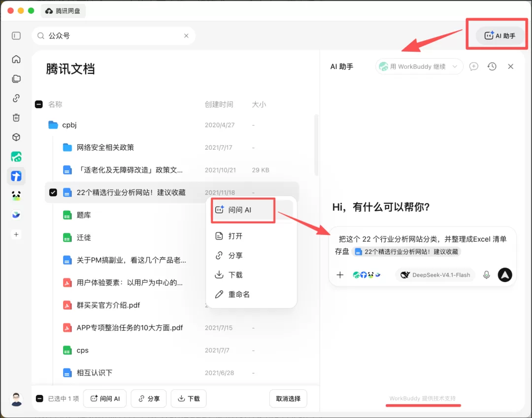Choose 分享 in context menu

point(251,255)
